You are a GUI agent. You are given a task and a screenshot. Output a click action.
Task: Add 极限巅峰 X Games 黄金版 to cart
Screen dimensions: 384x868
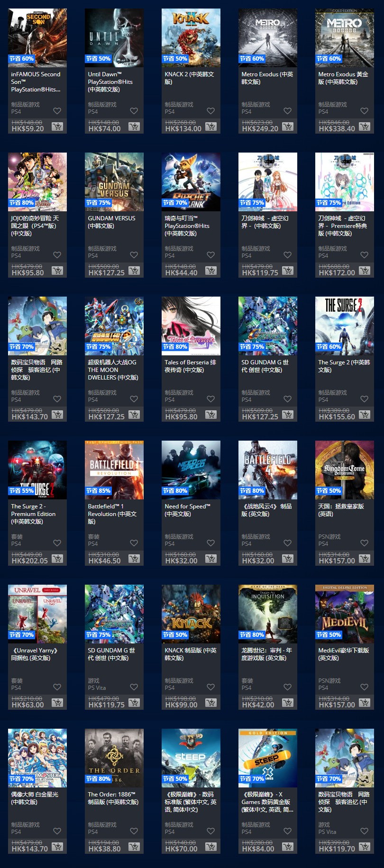tap(288, 847)
